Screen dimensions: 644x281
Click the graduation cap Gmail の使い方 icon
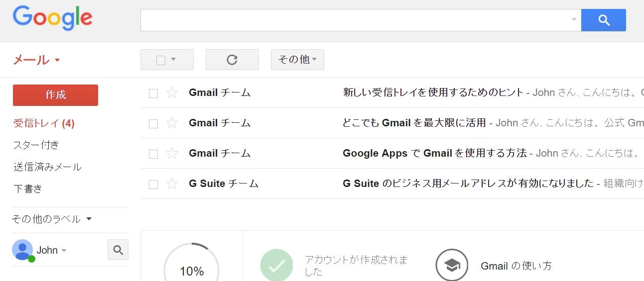(452, 265)
